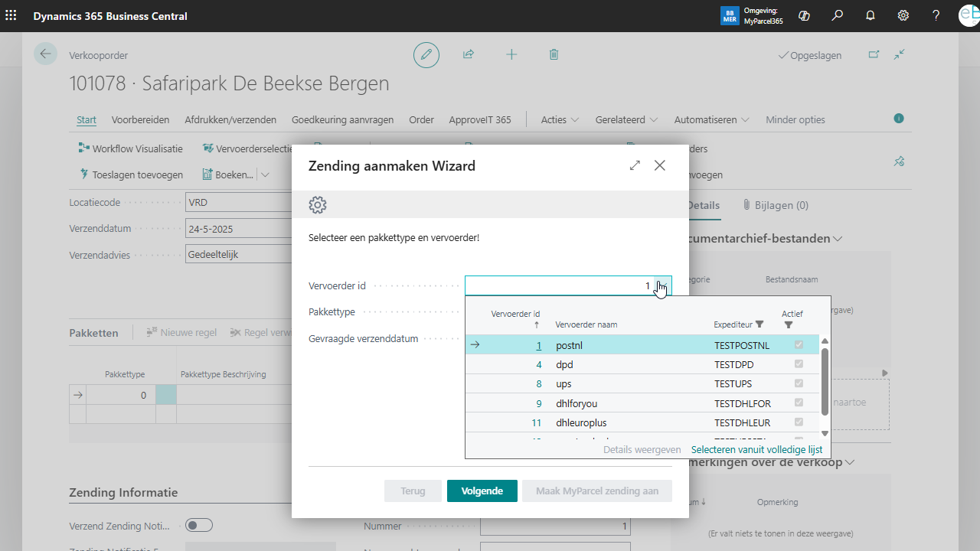Open Goedkeuring aanvragen tab
980x551 pixels.
[342, 119]
